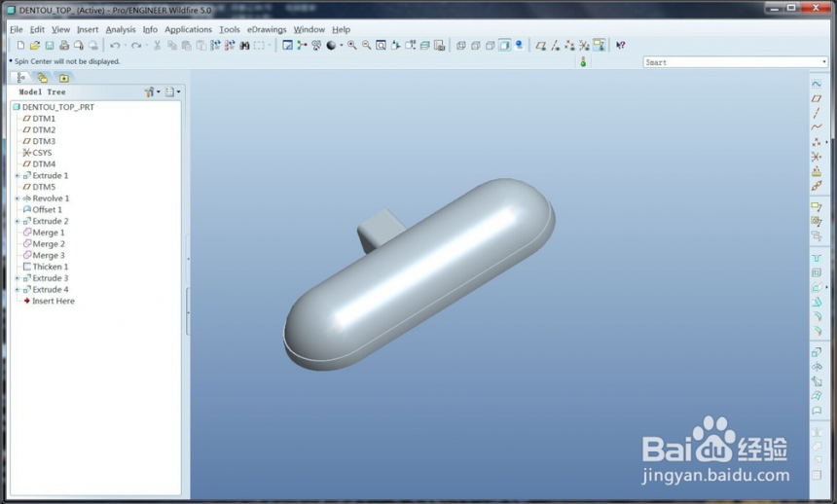Toggle datum points display
The image size is (837, 504).
(x=569, y=46)
